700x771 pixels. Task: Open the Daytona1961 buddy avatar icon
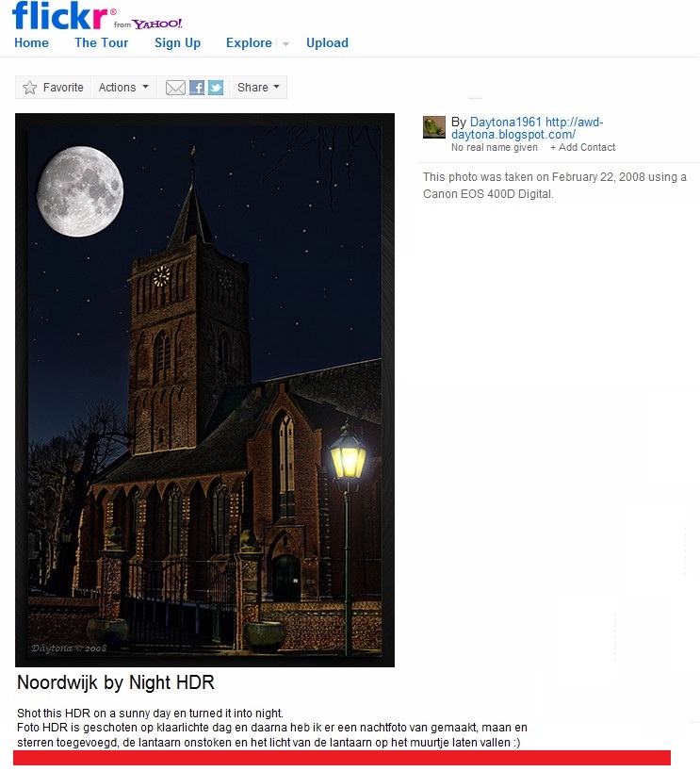434,127
